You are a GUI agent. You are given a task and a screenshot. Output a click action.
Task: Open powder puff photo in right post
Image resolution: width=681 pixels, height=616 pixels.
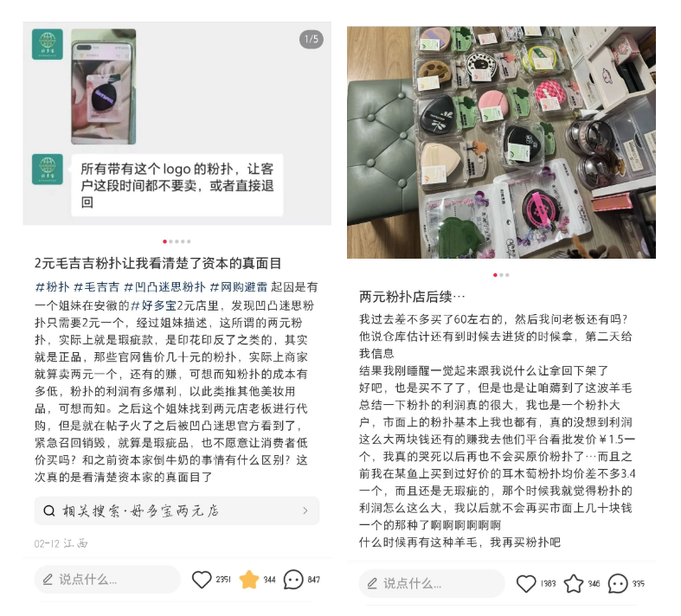coord(501,143)
